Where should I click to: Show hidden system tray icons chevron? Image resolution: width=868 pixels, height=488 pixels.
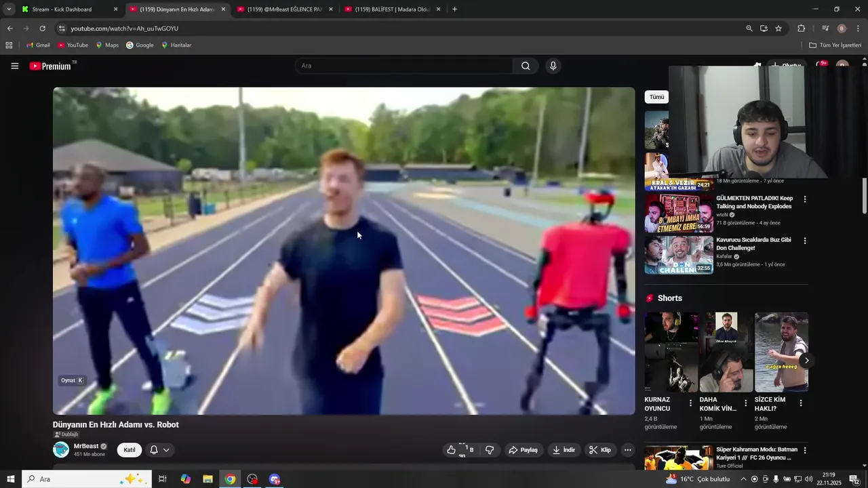[743, 479]
